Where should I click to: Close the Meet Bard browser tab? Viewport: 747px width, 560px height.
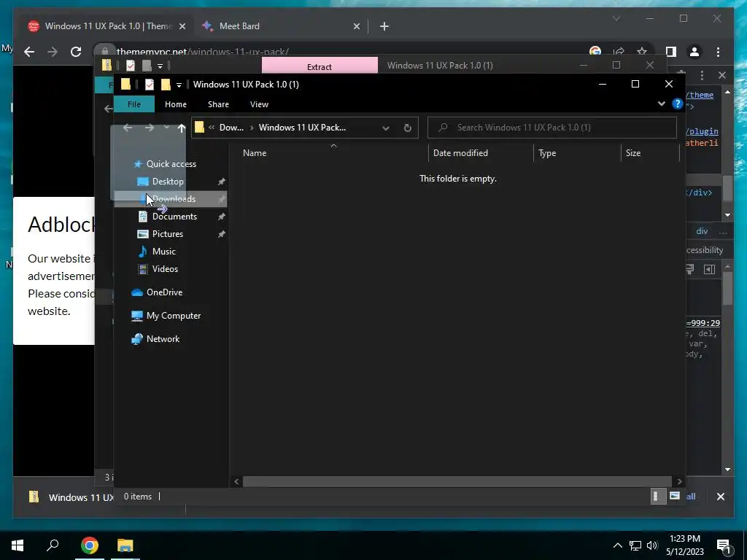tap(356, 26)
